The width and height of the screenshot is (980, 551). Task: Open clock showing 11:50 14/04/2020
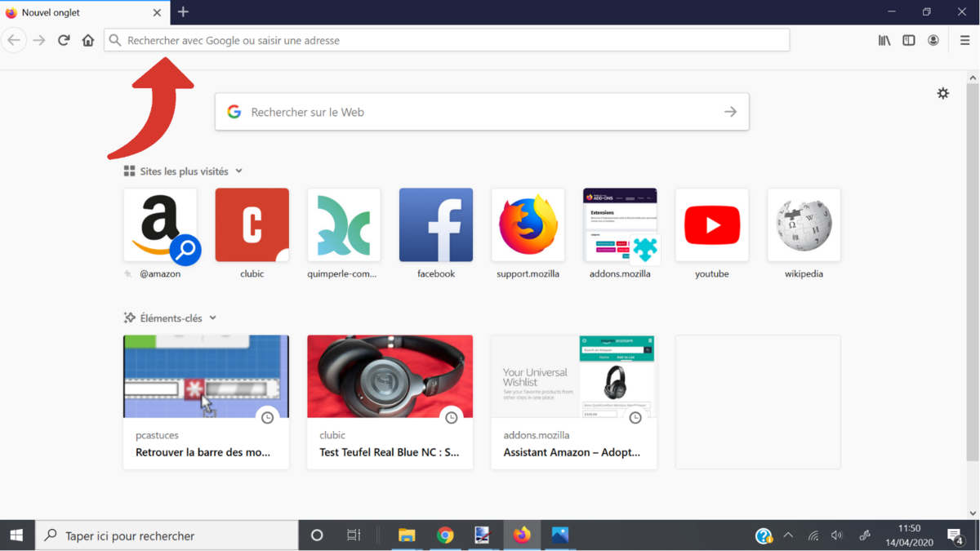(x=909, y=535)
